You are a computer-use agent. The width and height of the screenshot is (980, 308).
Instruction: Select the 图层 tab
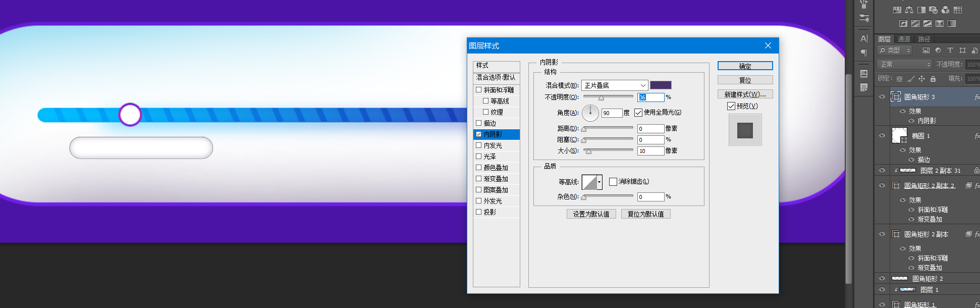(885, 39)
